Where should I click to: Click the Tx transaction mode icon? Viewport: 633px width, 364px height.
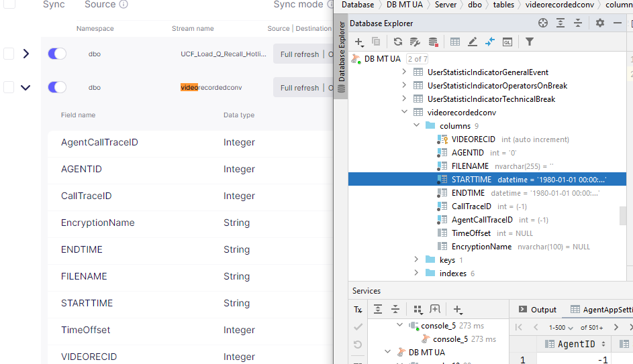pyautogui.click(x=358, y=310)
